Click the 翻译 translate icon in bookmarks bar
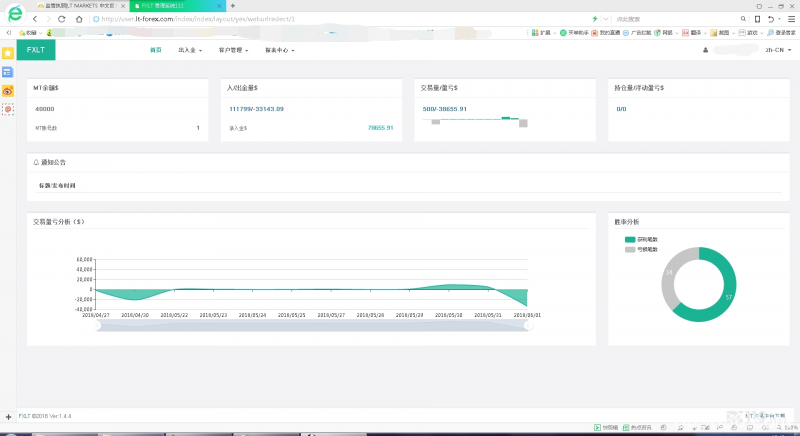Viewport: 800px width, 436px height. pos(685,33)
